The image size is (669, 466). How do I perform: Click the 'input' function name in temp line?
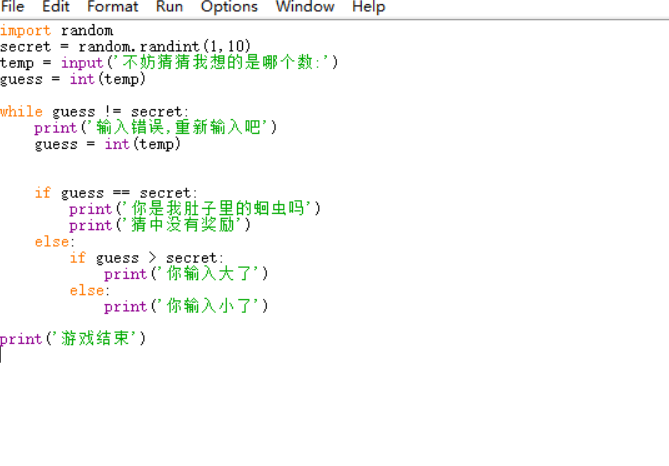pyautogui.click(x=82, y=63)
